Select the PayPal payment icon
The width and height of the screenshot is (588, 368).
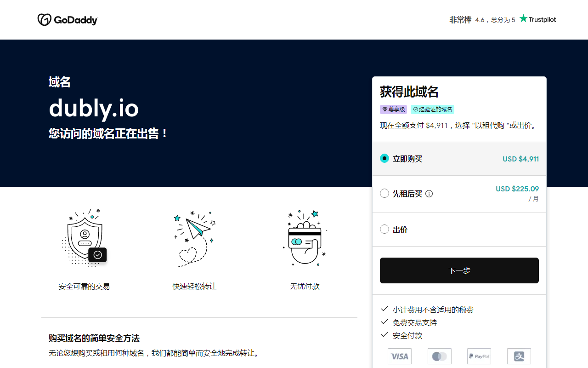(479, 356)
